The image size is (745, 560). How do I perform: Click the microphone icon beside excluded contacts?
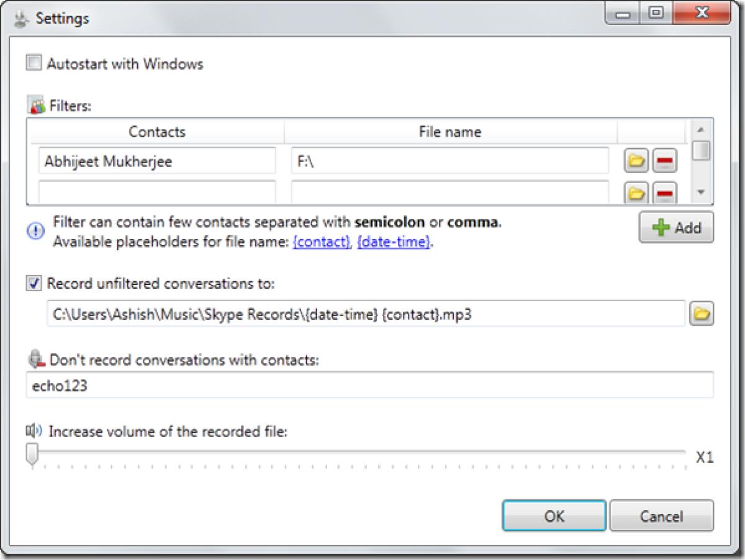[x=35, y=360]
